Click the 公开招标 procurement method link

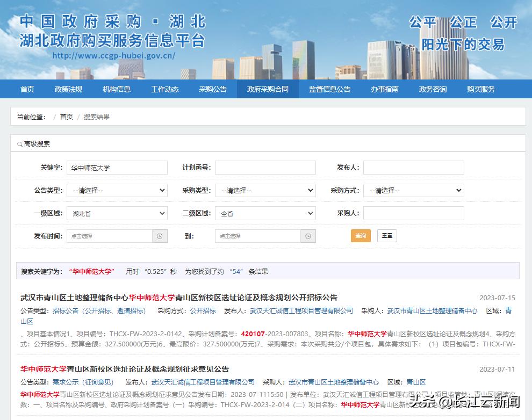pos(203,311)
